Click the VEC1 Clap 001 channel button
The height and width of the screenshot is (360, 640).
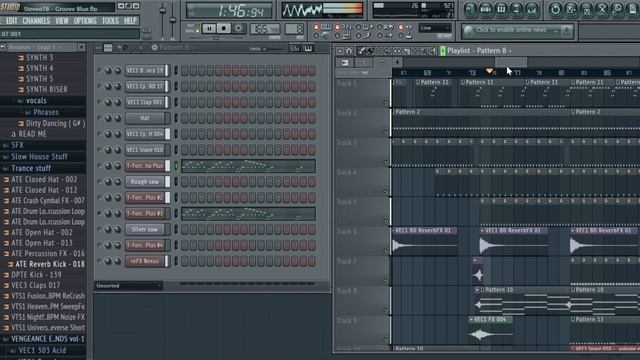click(x=145, y=102)
